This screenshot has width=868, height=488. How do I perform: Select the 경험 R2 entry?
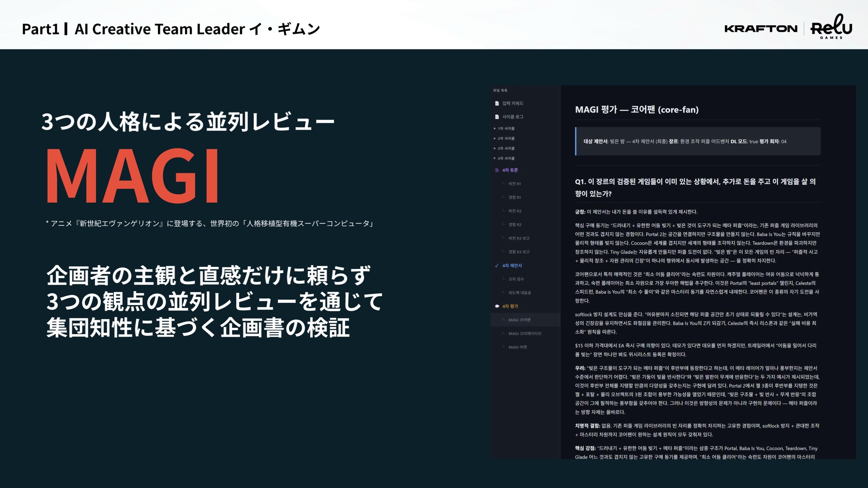(515, 224)
